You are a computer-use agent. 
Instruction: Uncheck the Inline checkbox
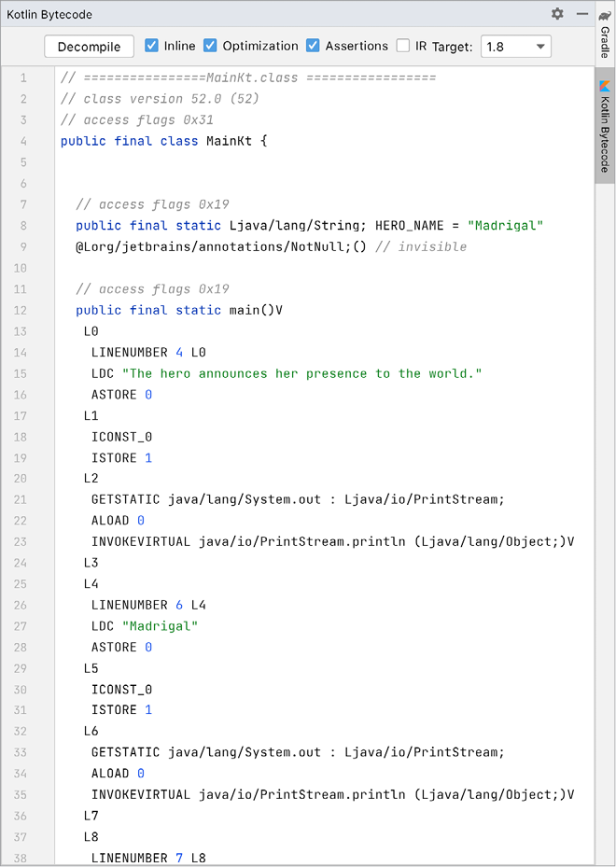[152, 46]
